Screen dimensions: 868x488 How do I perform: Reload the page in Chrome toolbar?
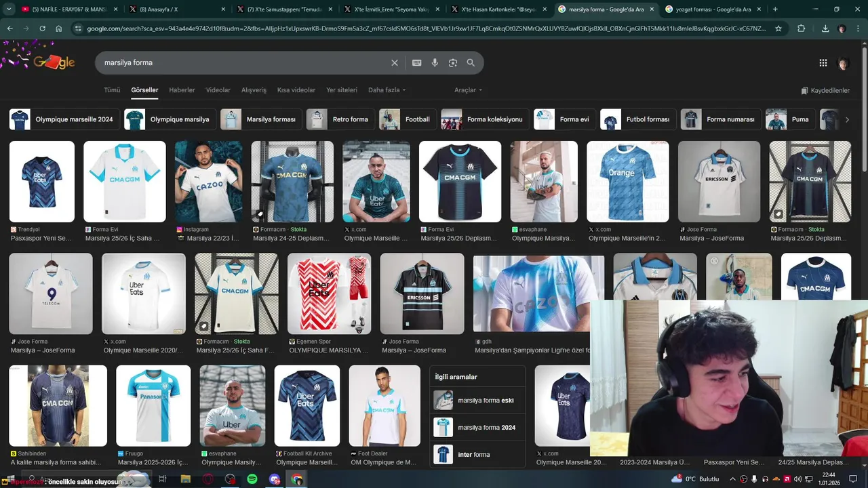[x=42, y=28]
